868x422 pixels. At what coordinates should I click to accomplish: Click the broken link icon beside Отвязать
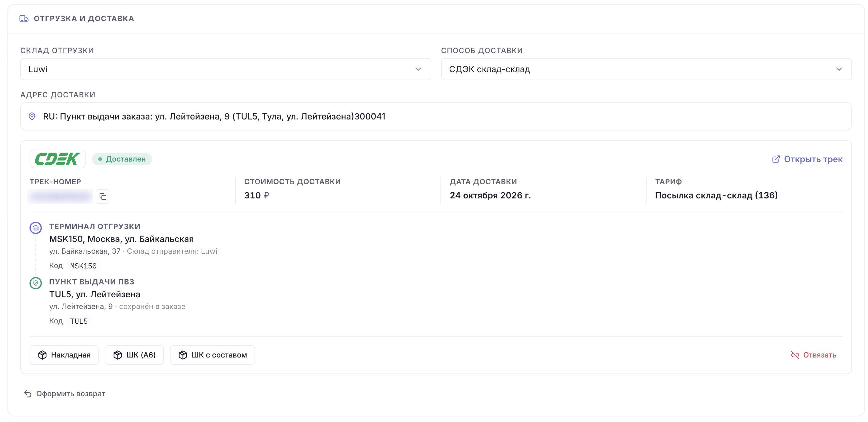795,355
